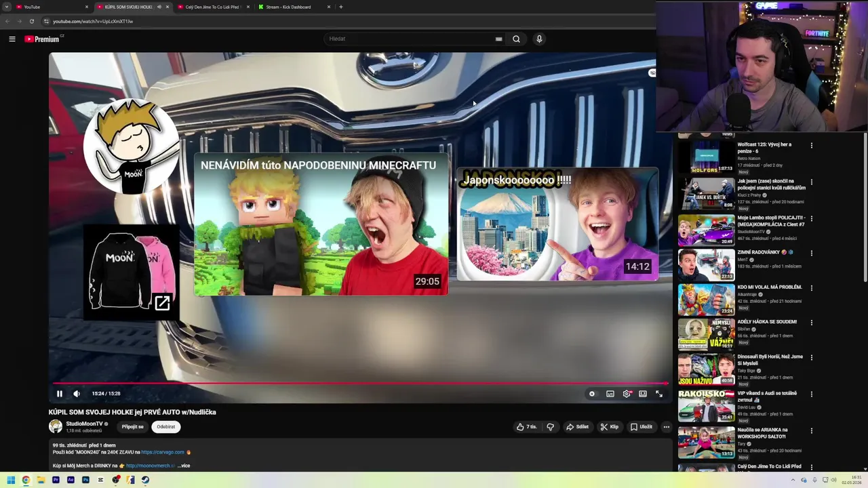Toggle subtitles in the player

(610, 393)
